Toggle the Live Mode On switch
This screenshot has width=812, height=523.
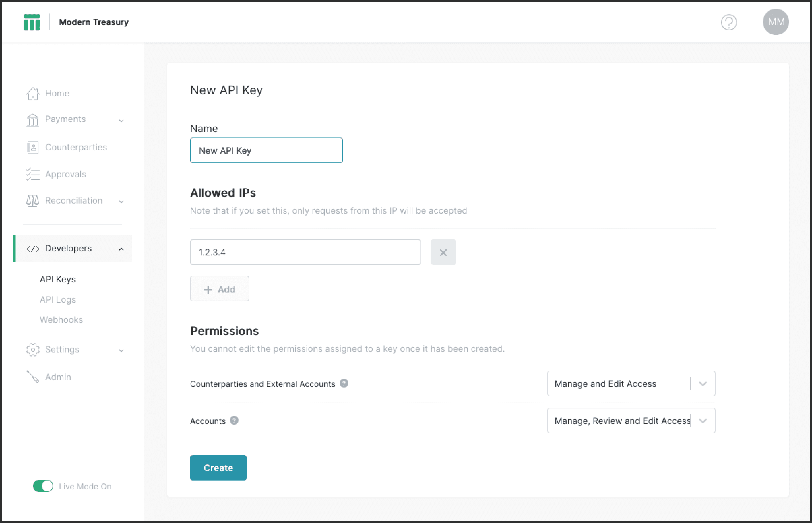pyautogui.click(x=43, y=486)
